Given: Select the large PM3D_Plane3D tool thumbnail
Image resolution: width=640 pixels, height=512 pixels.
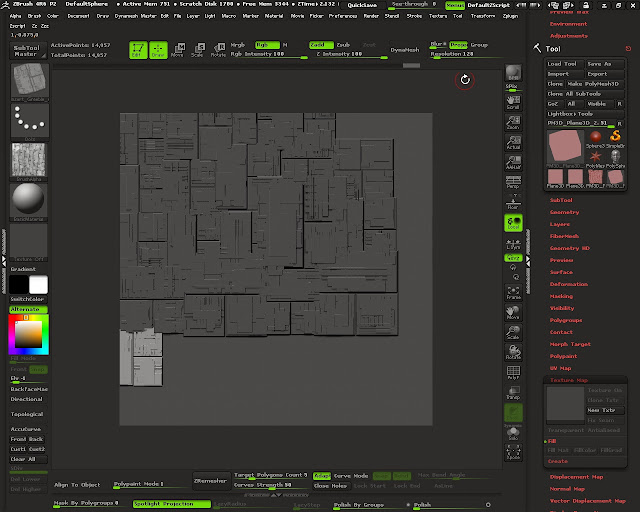Looking at the screenshot, I should 565,147.
